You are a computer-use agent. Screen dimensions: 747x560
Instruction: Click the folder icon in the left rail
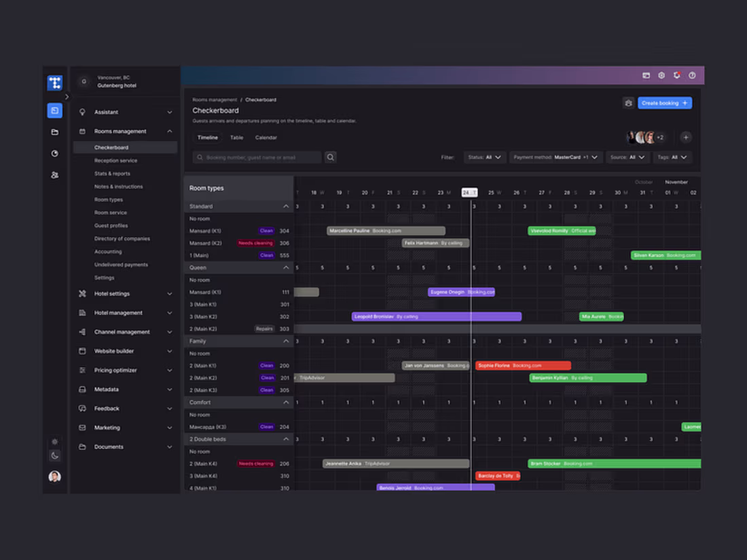click(x=54, y=132)
